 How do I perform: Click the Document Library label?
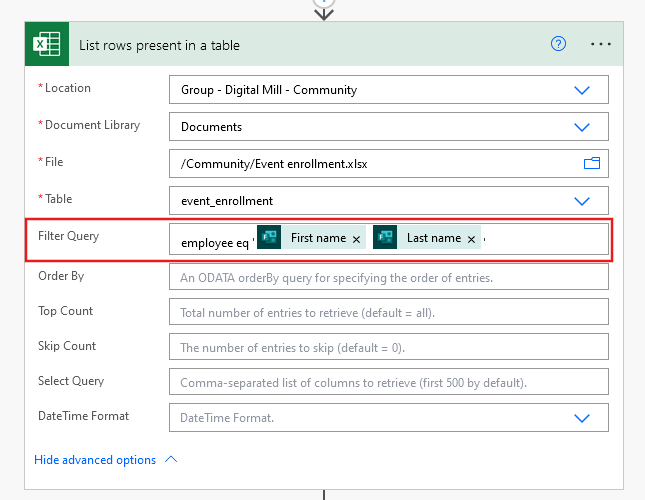click(x=92, y=125)
